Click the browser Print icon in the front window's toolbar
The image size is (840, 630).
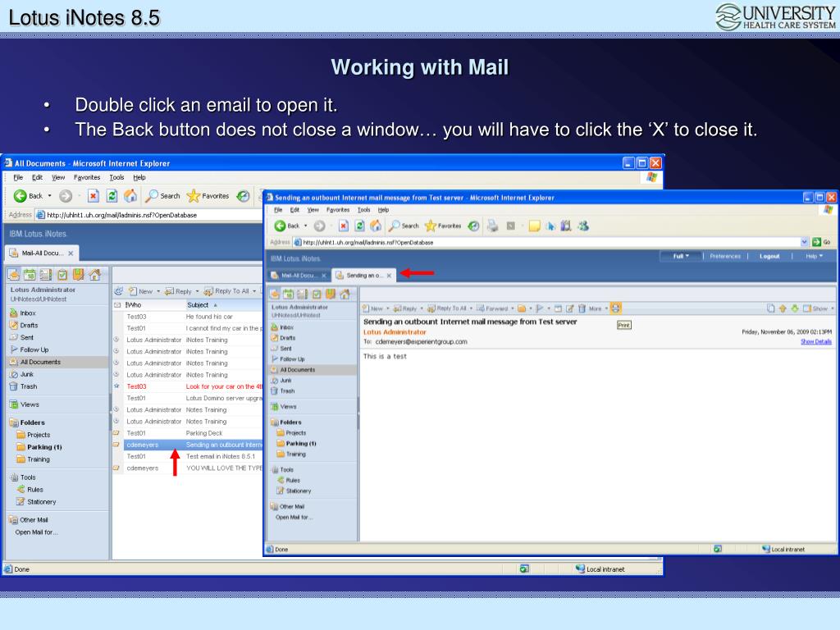pos(492,226)
